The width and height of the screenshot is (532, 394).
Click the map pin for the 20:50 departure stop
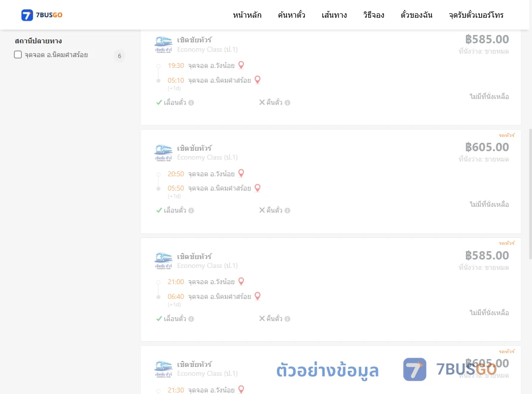(241, 173)
